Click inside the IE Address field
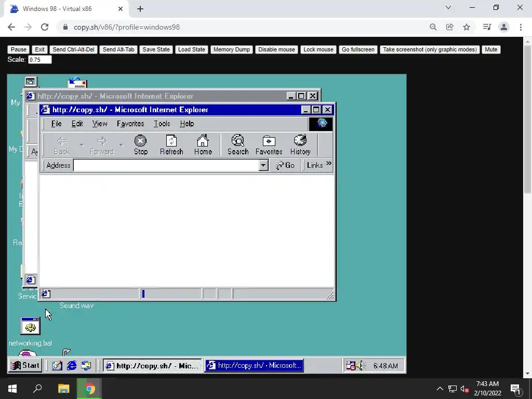The width and height of the screenshot is (532, 399). (x=166, y=166)
